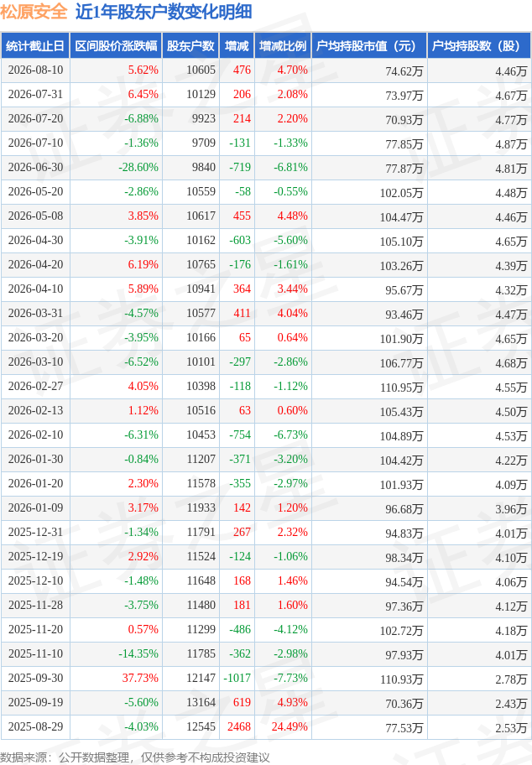Click the 增减比例 column header
This screenshot has width=532, height=765.
[283, 46]
